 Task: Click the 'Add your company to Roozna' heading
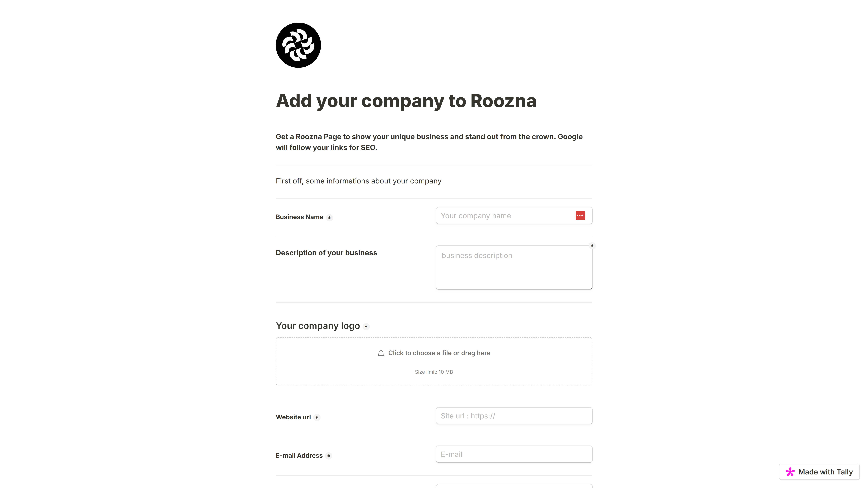[406, 101]
